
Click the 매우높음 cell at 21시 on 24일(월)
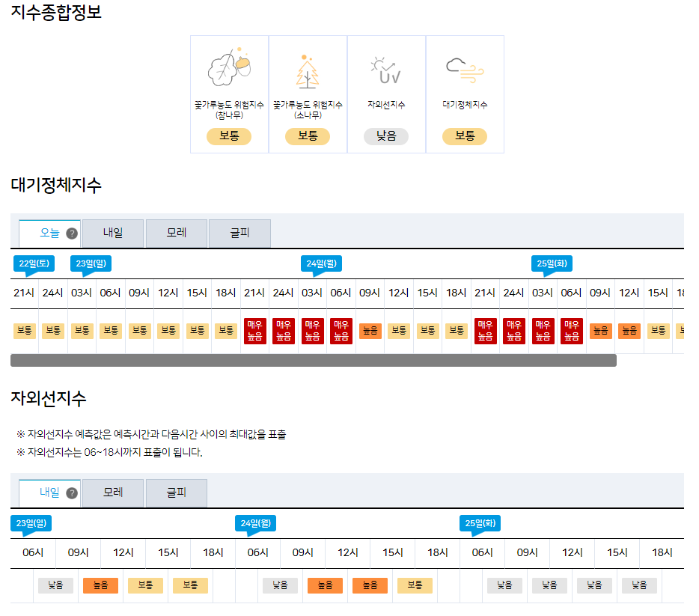[x=485, y=331]
